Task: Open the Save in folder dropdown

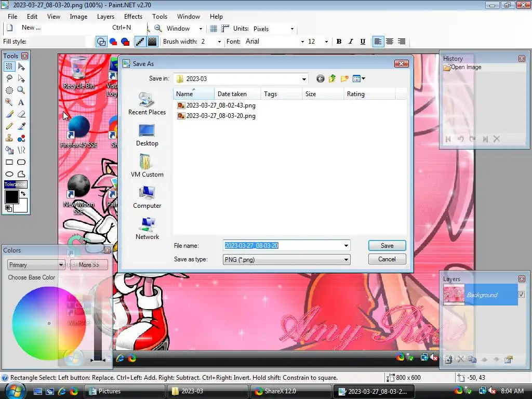Action: [304, 79]
